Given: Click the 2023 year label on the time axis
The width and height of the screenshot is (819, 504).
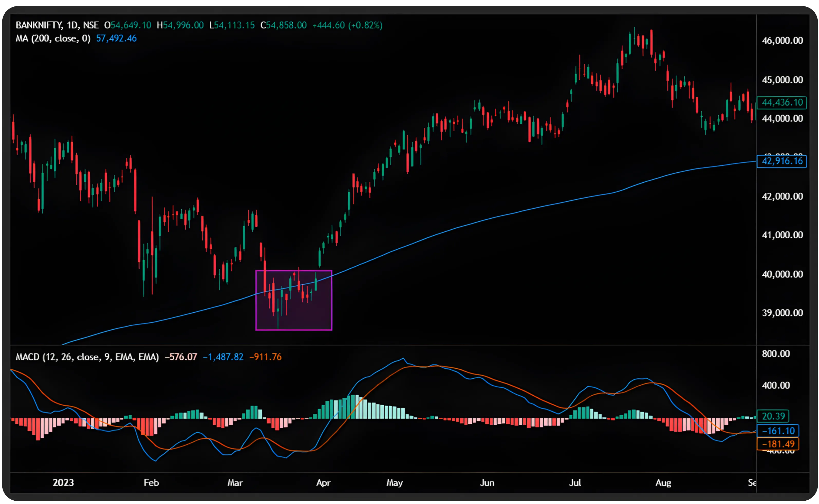Looking at the screenshot, I should click(63, 483).
